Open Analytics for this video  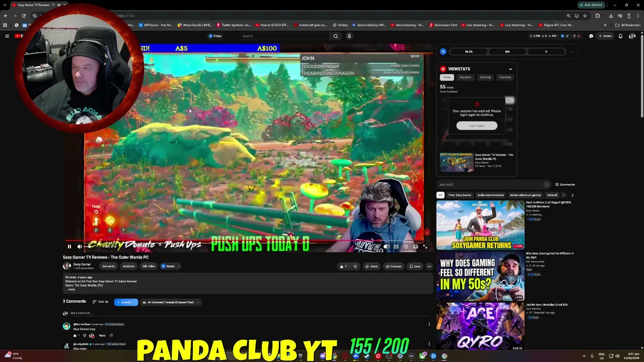[129, 266]
